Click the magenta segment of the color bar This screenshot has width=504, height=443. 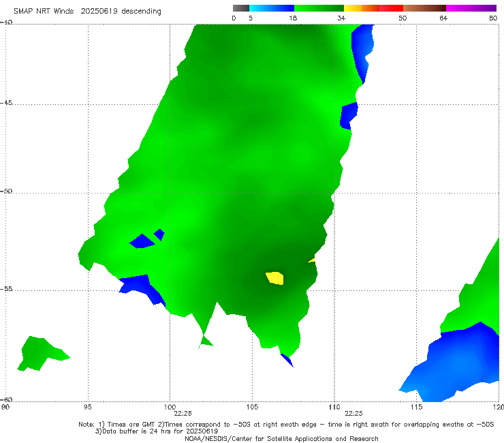tap(471, 8)
